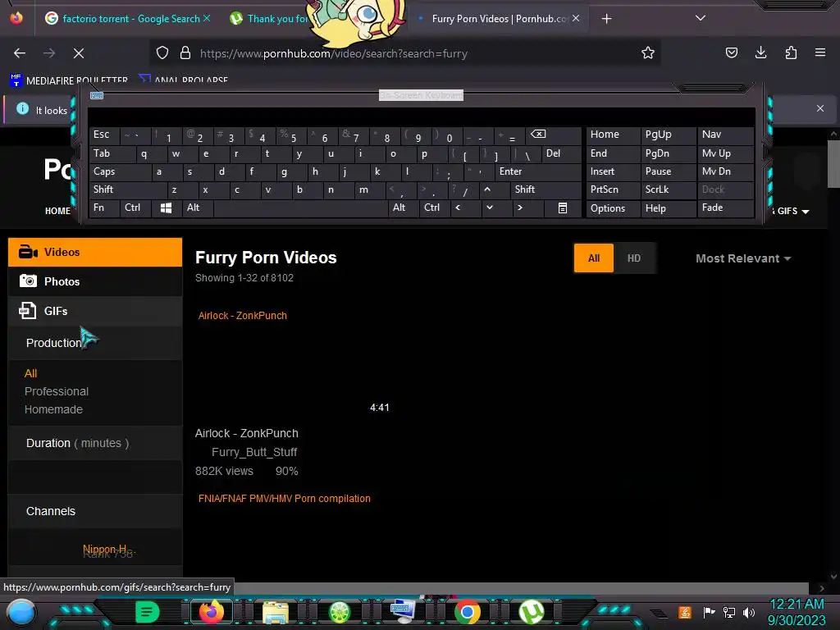
Task: Tap the context menu key on the on-screen keyboard
Action: (x=562, y=208)
